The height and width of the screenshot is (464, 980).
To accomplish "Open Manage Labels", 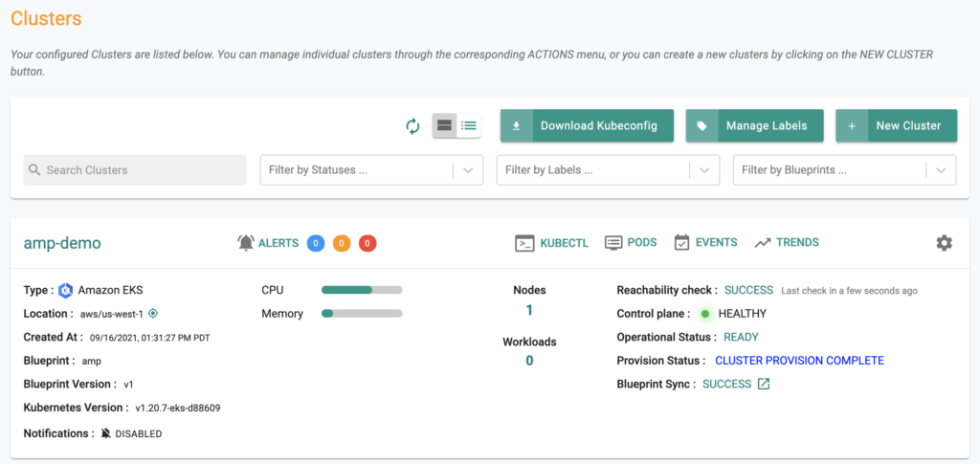I will pos(754,125).
